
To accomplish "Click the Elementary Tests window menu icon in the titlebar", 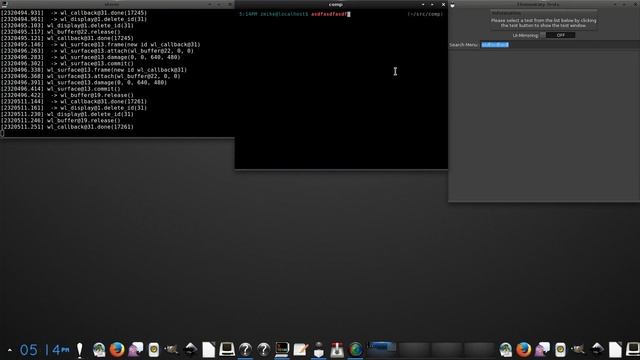I will pyautogui.click(x=453, y=5).
